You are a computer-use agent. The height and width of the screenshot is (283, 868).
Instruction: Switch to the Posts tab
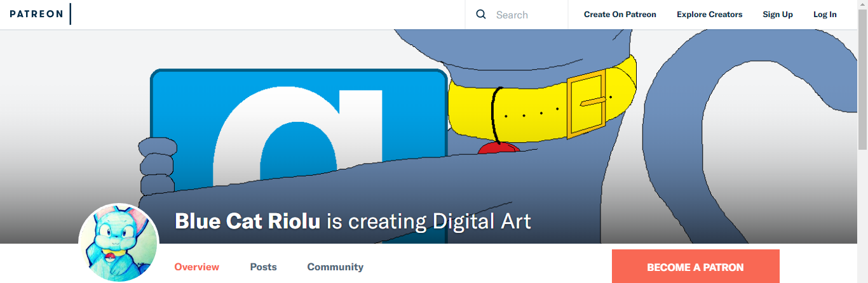[263, 267]
